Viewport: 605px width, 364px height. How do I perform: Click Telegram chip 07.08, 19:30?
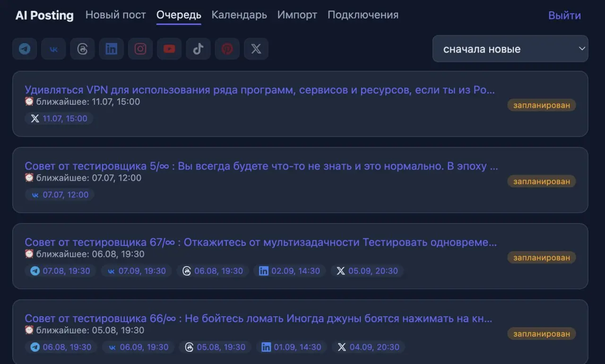click(60, 271)
